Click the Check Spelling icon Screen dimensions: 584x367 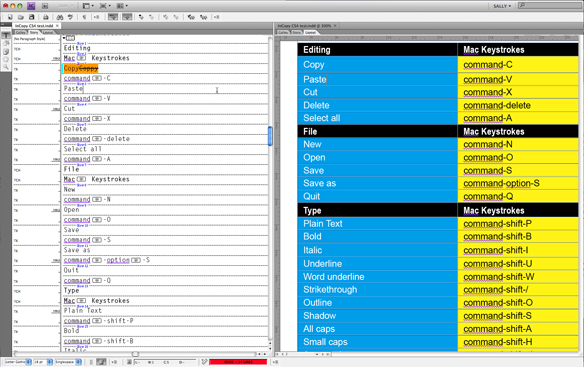coord(70,17)
